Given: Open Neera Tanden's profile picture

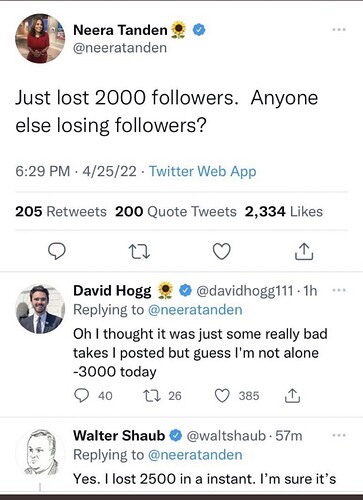Looking at the screenshot, I should click(40, 38).
